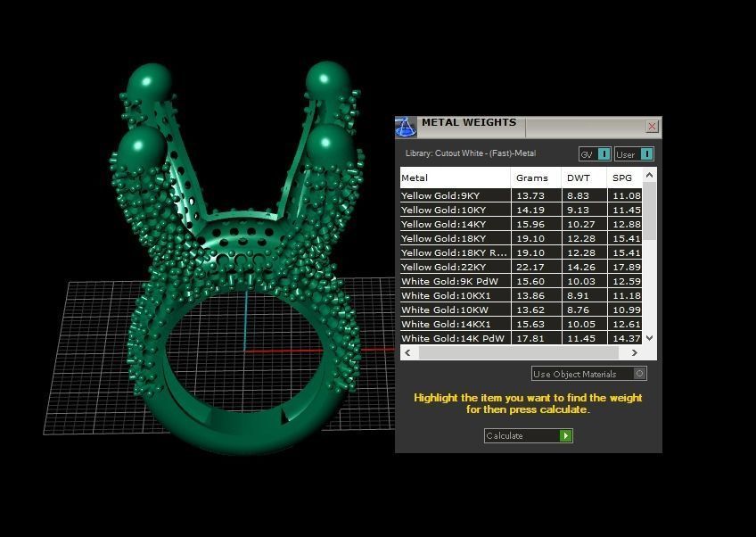The height and width of the screenshot is (537, 756).
Task: Click the 8.83 DWT cell
Action: 584,195
